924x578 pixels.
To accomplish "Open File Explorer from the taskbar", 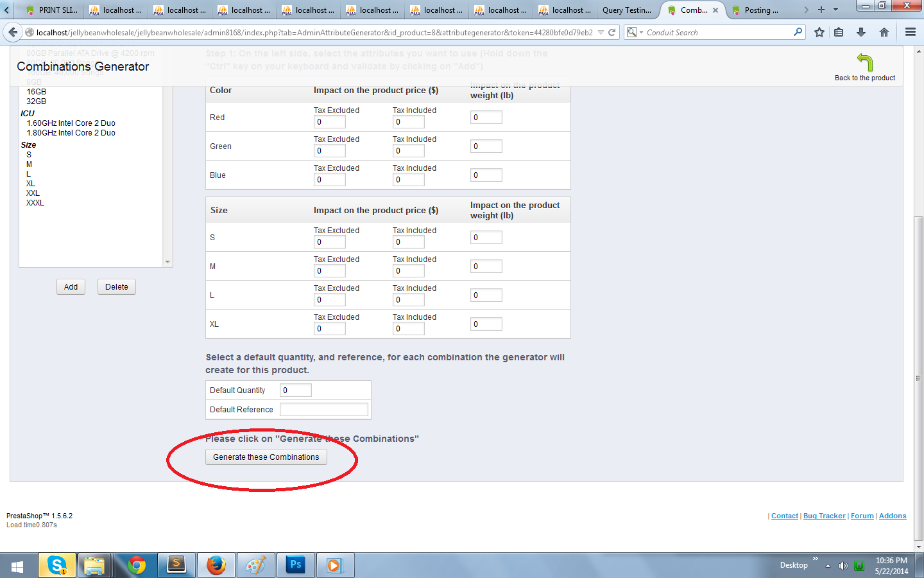I will tap(94, 566).
